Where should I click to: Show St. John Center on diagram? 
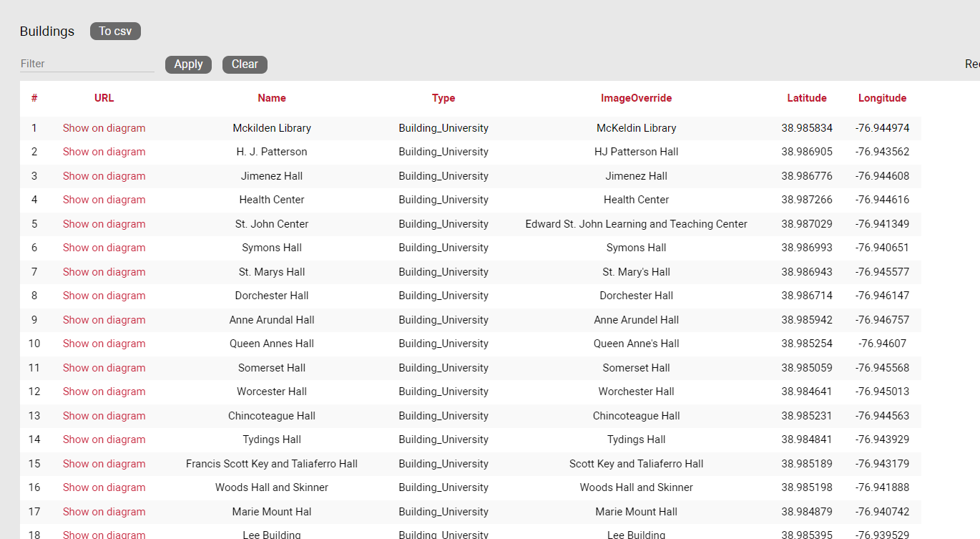[104, 224]
